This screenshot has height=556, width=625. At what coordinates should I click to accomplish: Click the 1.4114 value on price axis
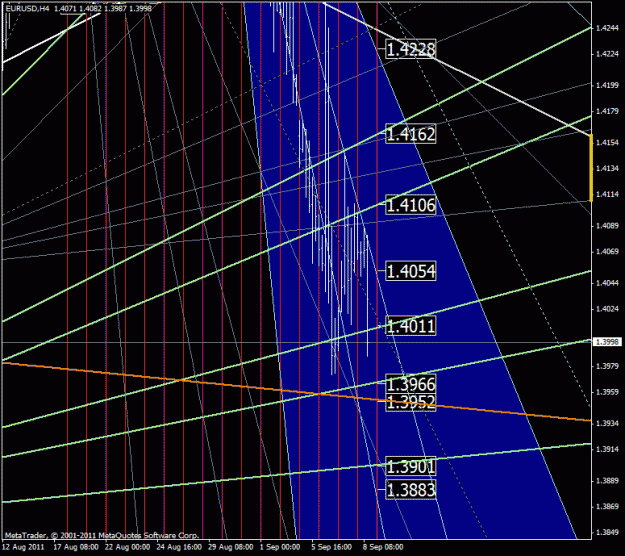pos(607,194)
